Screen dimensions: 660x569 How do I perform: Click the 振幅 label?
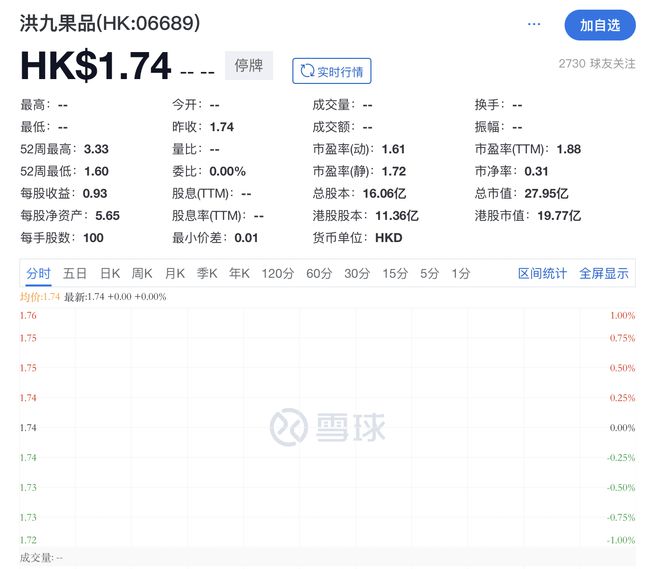click(487, 127)
